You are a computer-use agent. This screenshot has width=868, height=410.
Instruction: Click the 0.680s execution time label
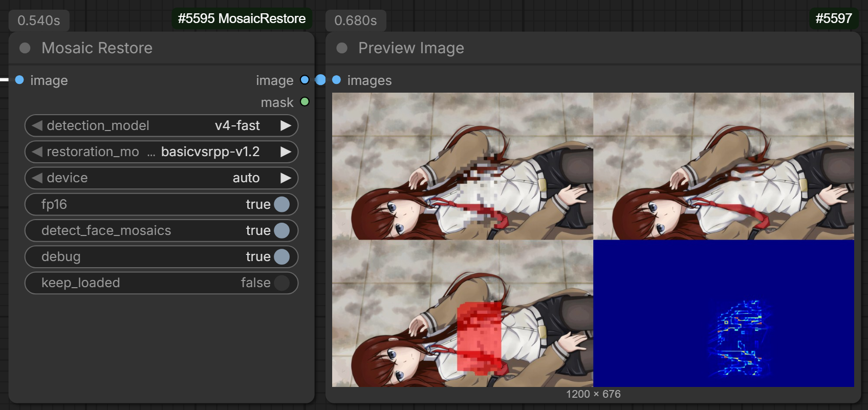pos(356,20)
